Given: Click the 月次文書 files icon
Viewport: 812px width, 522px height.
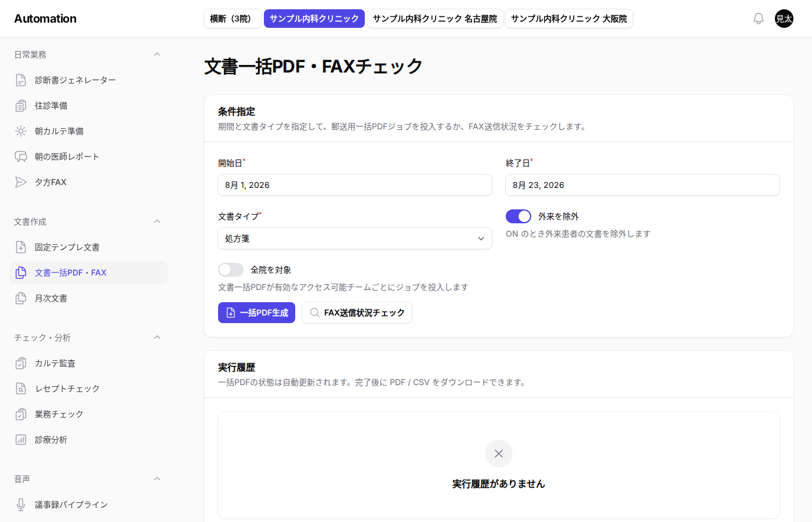Looking at the screenshot, I should point(21,298).
